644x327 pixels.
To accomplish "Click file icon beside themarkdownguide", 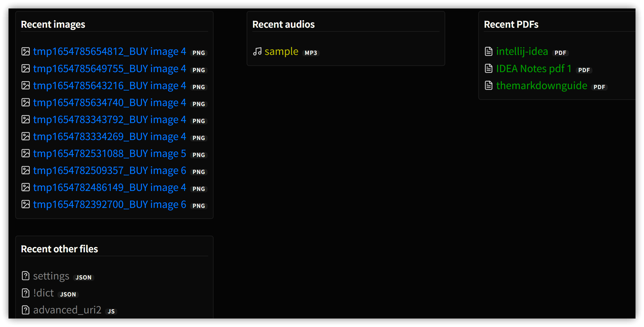I will pyautogui.click(x=489, y=85).
